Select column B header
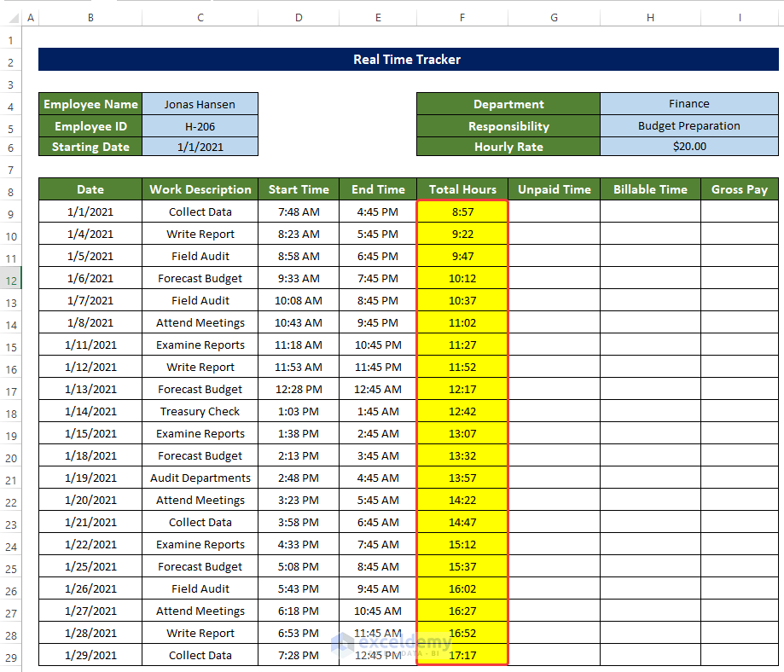This screenshot has width=784, height=672. pos(90,18)
